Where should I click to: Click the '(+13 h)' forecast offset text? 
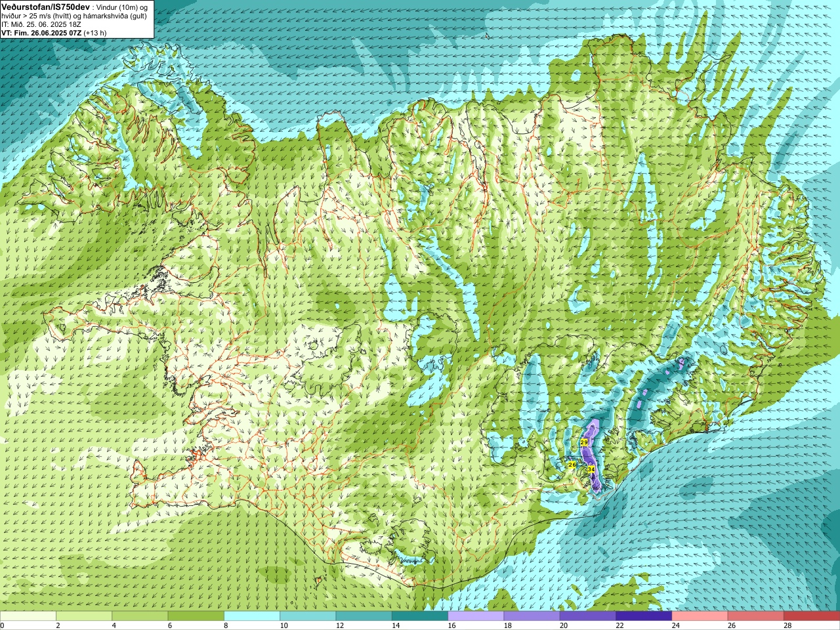click(95, 33)
